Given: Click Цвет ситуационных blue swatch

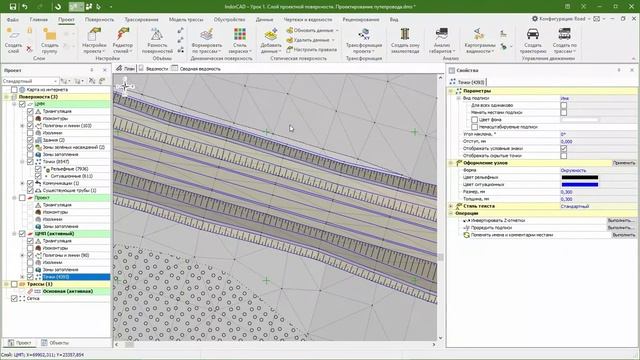Looking at the screenshot, I should (x=580, y=184).
